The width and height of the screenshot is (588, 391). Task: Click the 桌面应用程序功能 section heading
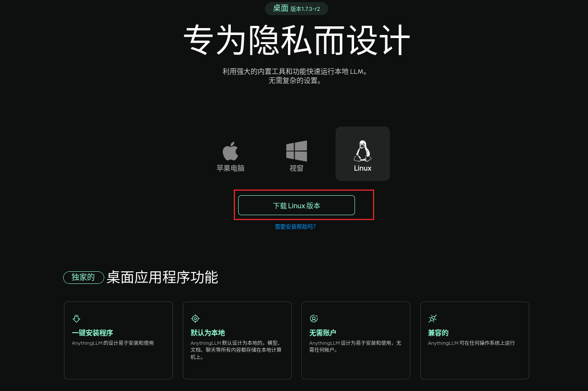coord(162,277)
